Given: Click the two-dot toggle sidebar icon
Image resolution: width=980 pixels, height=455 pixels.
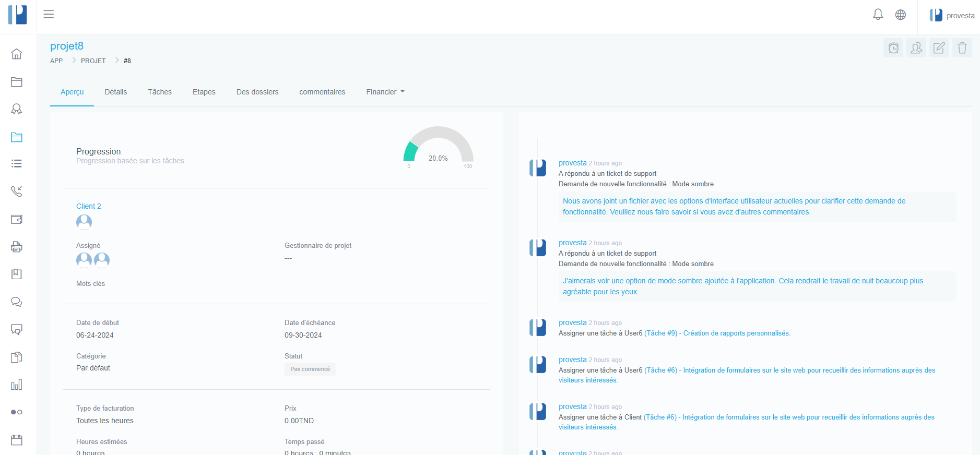Looking at the screenshot, I should 17,412.
